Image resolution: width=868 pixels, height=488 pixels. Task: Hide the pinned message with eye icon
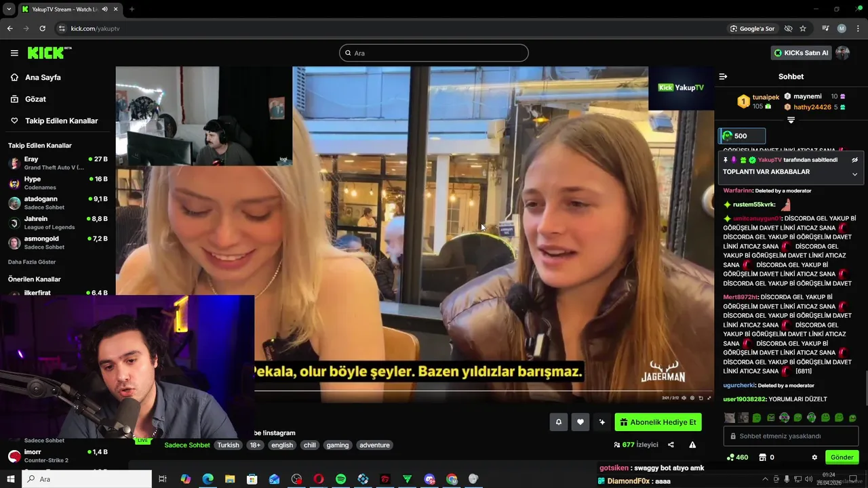[x=854, y=160]
